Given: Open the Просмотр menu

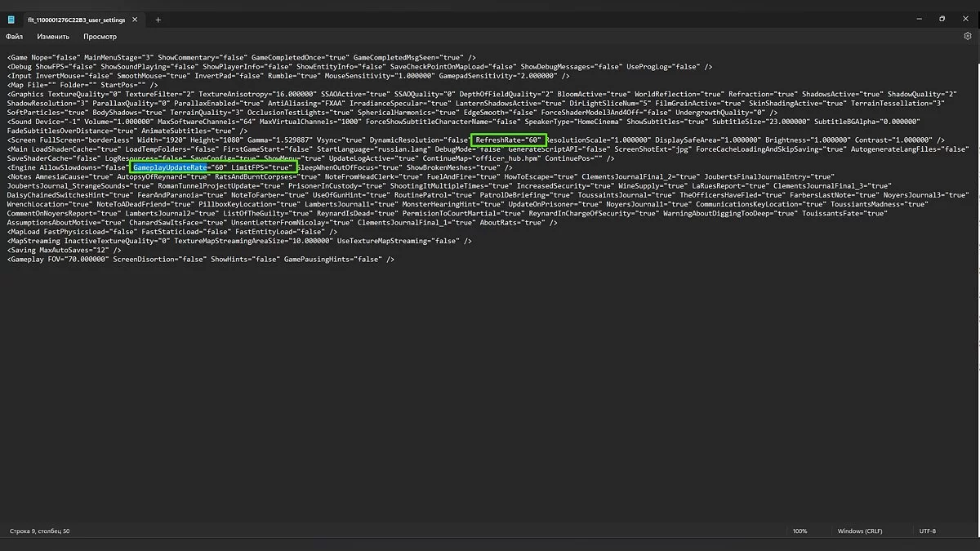Looking at the screenshot, I should click(x=100, y=37).
